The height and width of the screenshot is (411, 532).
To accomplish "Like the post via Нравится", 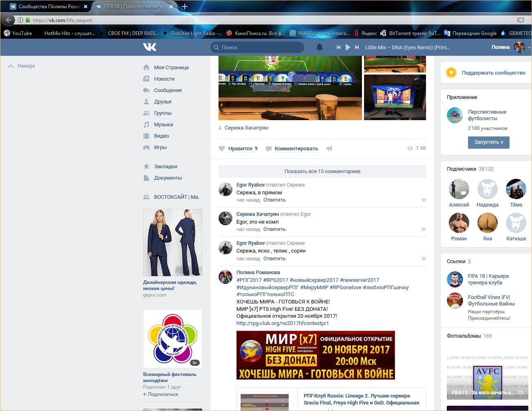I will pos(238,148).
